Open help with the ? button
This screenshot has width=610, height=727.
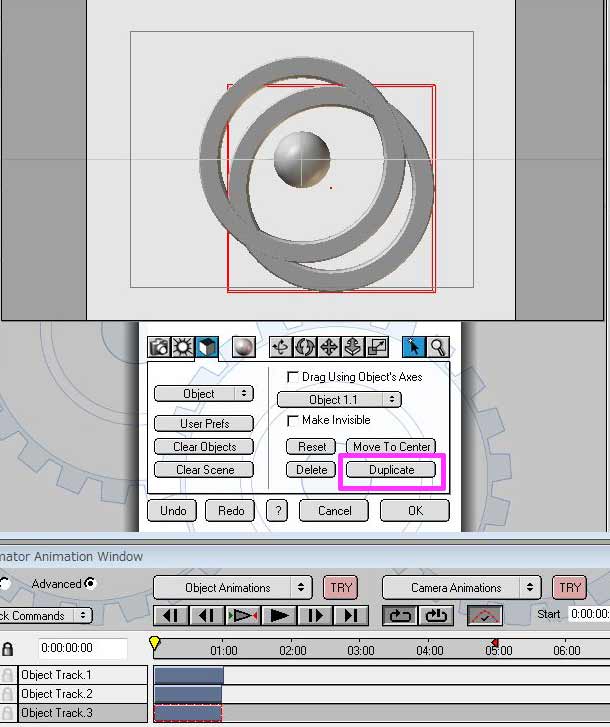277,510
